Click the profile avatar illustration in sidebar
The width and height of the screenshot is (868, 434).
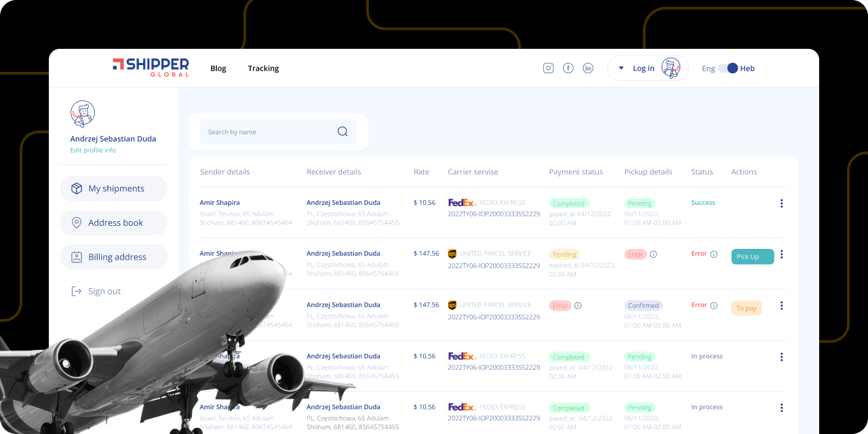(83, 113)
